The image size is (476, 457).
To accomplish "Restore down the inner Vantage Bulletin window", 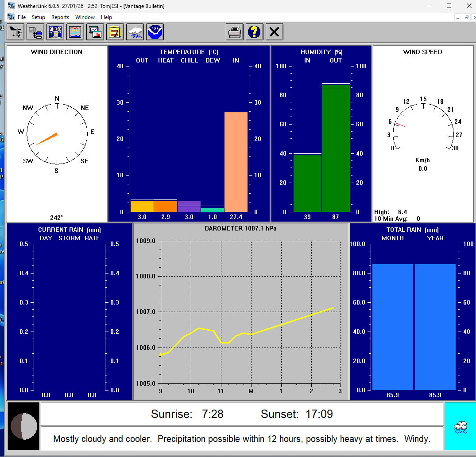I will pyautogui.click(x=466, y=17).
